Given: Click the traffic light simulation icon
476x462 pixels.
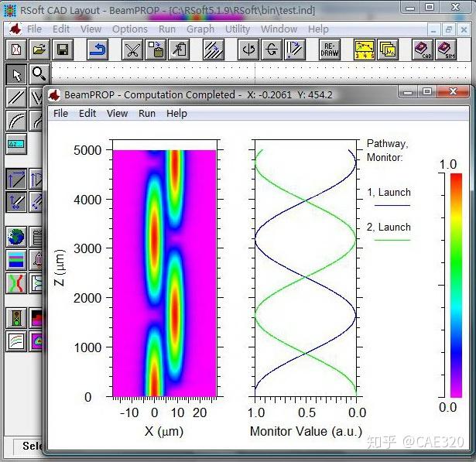Looking at the screenshot, I should [x=16, y=318].
